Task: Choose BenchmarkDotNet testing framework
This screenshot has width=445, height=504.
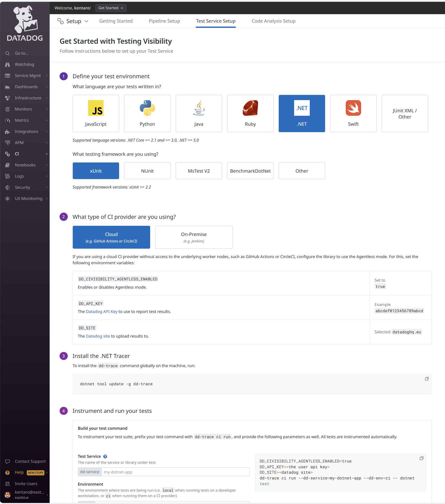Action: click(250, 171)
